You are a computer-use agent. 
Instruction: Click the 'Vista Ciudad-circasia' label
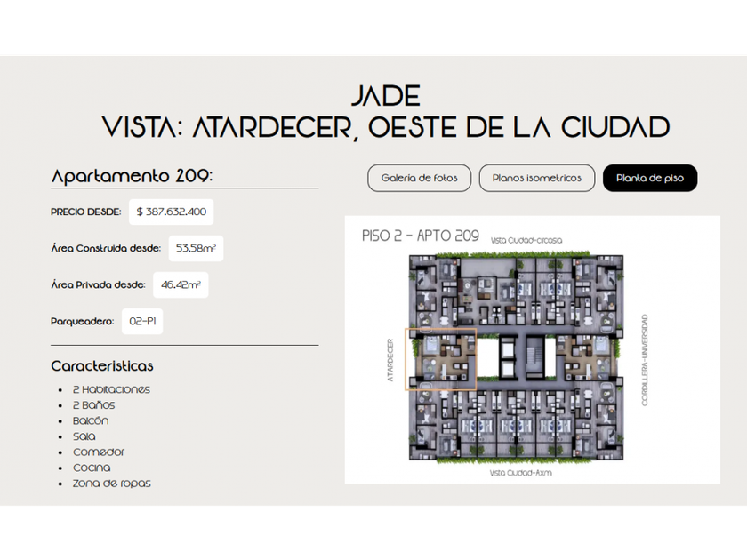tap(526, 241)
